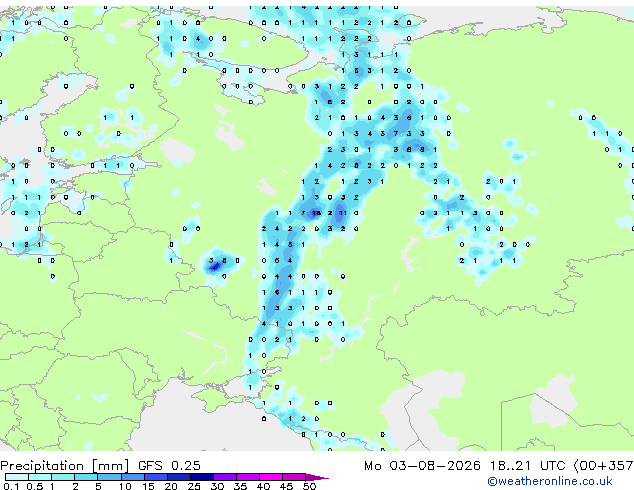Select the 20–25 mm legend color swatch
The image size is (634, 490).
pos(178,477)
